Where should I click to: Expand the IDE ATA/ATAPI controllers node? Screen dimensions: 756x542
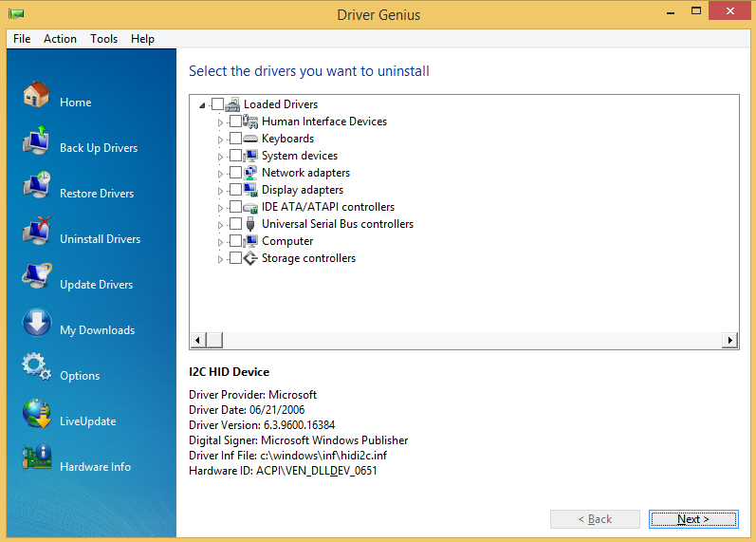click(220, 209)
